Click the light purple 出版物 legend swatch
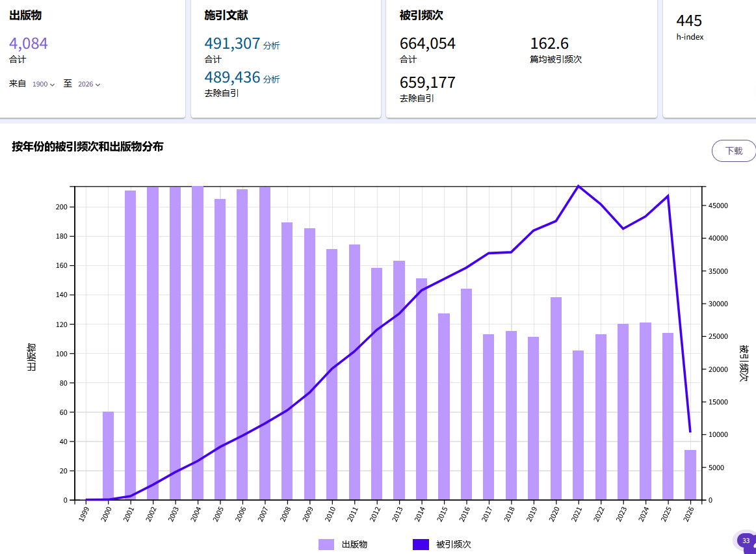Image resolution: width=756 pixels, height=554 pixels. (326, 544)
